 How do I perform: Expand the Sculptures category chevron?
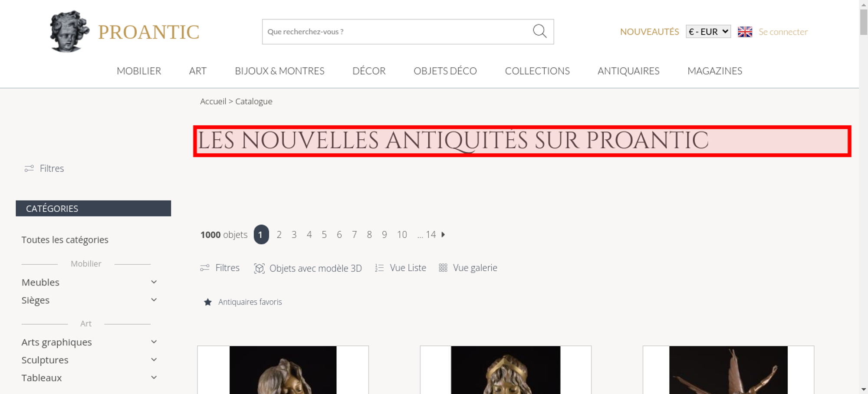pyautogui.click(x=154, y=360)
